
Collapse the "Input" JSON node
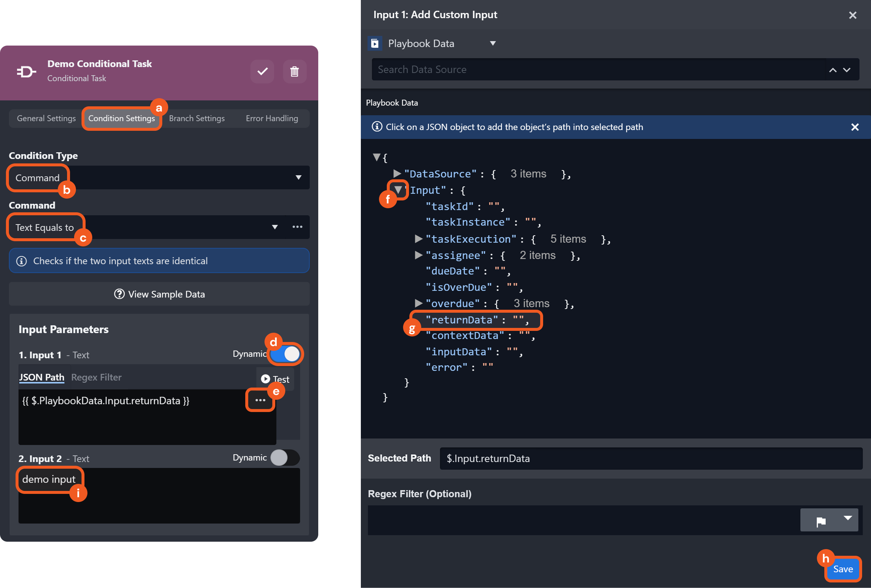click(398, 190)
